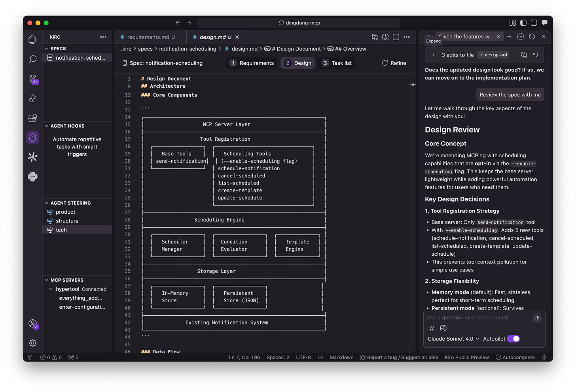This screenshot has width=576, height=392.
Task: Toggle the Autopilot switch
Action: 513,339
